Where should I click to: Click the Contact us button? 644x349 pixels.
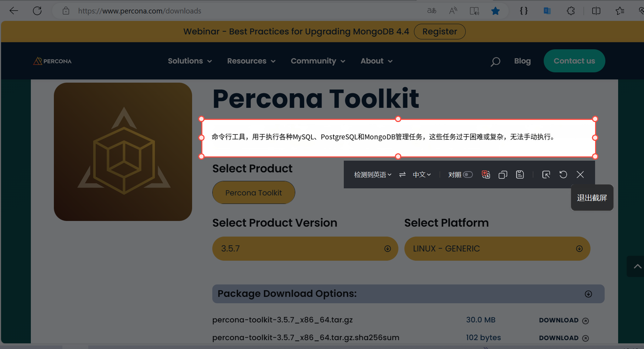[574, 61]
